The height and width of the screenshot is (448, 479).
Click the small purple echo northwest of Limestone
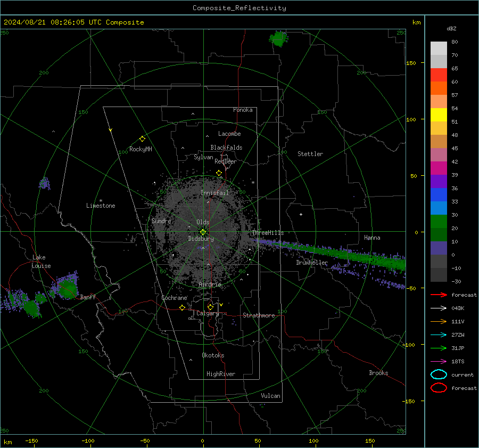pos(45,183)
